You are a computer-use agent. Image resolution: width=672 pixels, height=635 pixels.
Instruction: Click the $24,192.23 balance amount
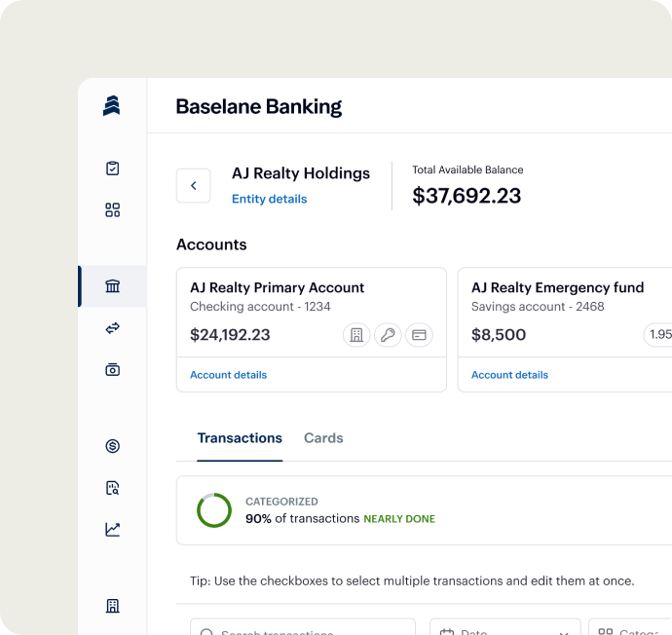pyautogui.click(x=230, y=335)
